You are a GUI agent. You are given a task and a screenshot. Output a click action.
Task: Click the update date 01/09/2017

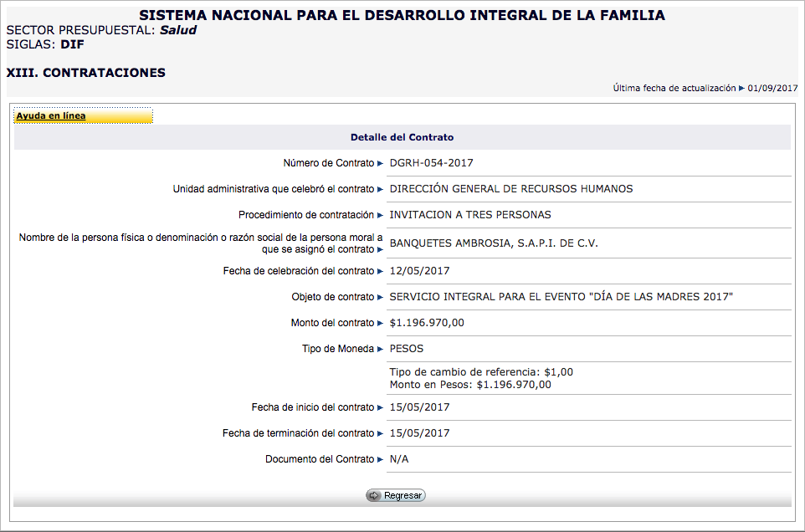click(x=772, y=88)
